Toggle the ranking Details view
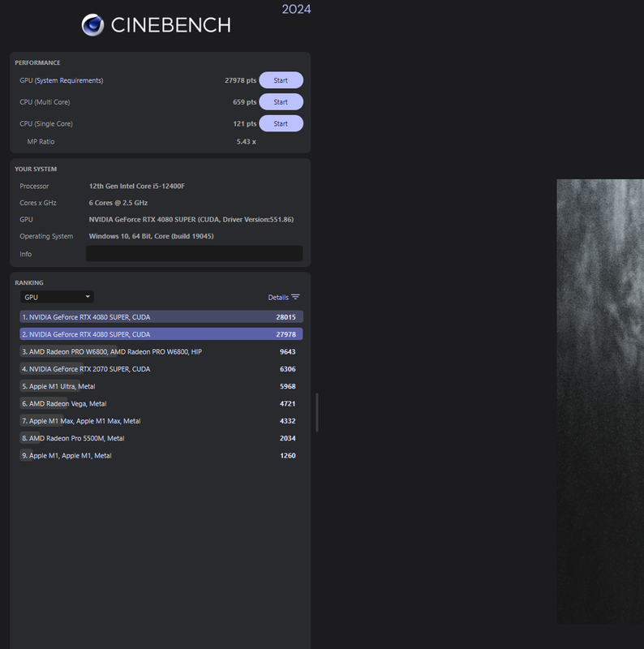 click(x=278, y=297)
